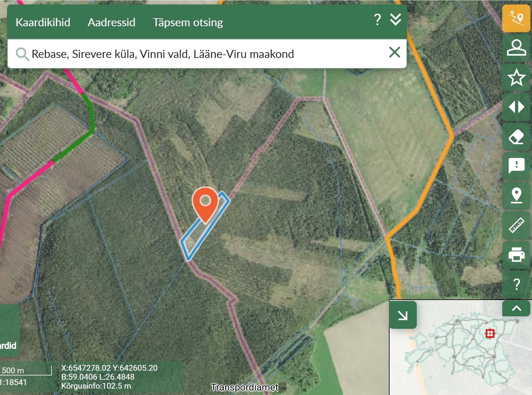
Task: Open the route planning tool
Action: (x=516, y=18)
